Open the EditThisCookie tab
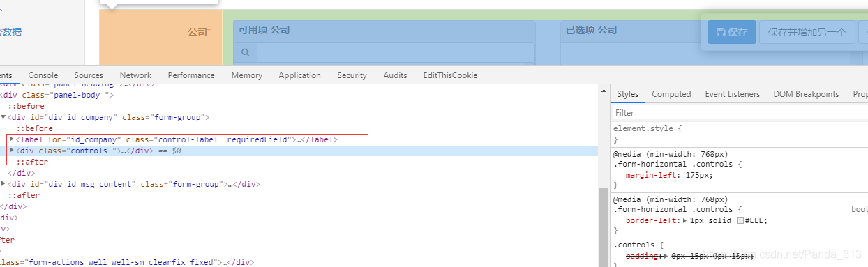The height and width of the screenshot is (267, 868). click(x=450, y=75)
